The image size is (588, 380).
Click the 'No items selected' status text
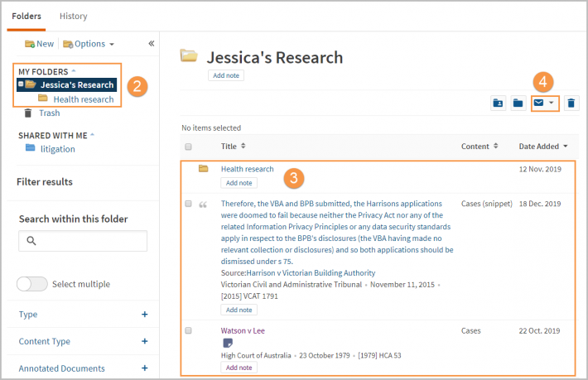click(211, 127)
